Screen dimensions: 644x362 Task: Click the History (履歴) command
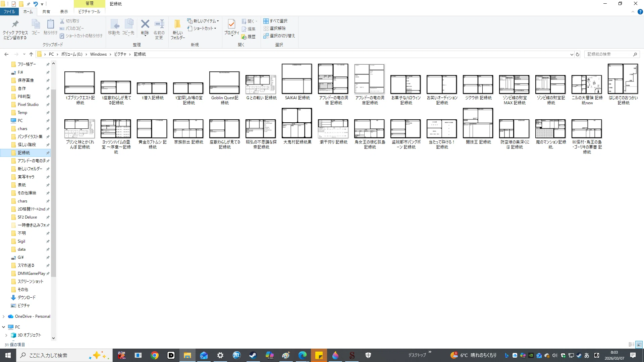tap(249, 37)
